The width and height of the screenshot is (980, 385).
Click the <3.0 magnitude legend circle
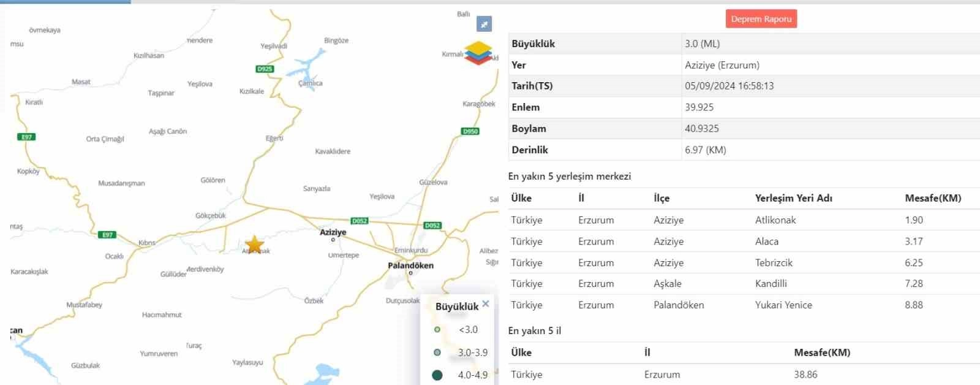pyautogui.click(x=437, y=330)
